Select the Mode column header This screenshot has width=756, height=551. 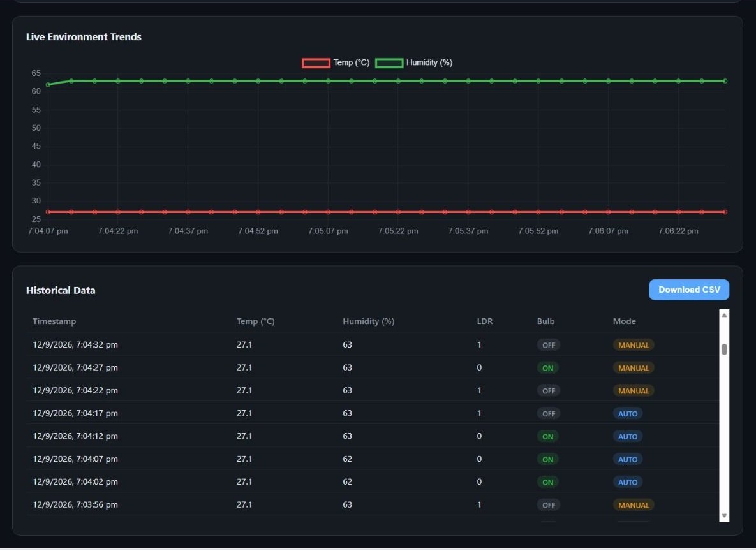pos(625,321)
